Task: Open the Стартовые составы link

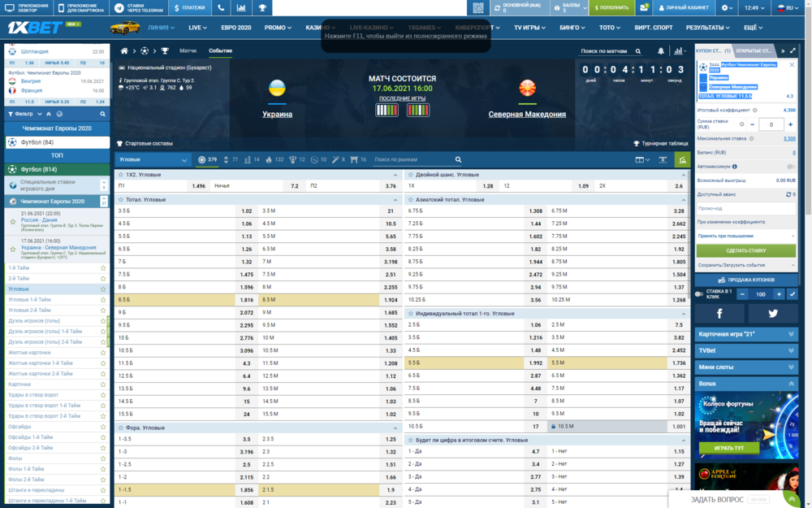Action: click(x=145, y=144)
